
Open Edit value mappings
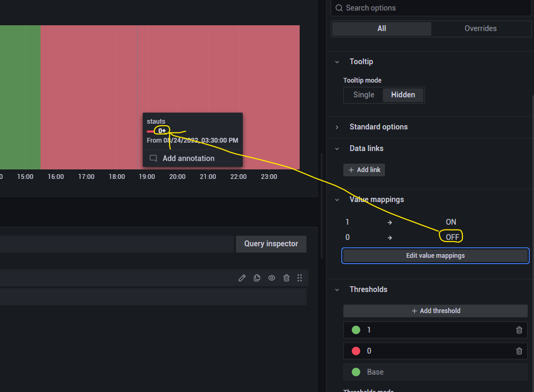(x=435, y=256)
